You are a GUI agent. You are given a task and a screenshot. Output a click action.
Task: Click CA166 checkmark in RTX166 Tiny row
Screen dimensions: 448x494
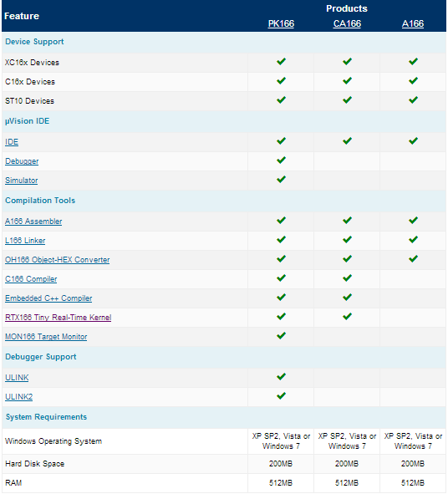tap(347, 316)
